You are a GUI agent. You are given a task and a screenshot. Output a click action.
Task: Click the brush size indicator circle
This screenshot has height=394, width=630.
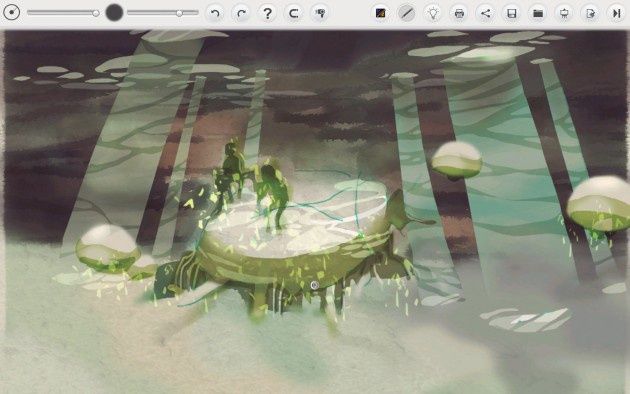click(x=12, y=13)
